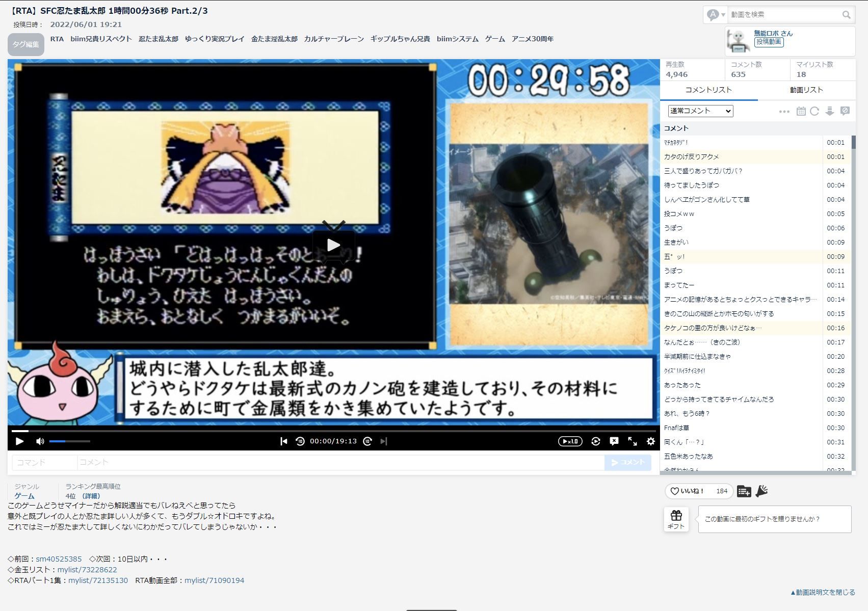
Task: Click the いいね! heart button
Action: 699,491
